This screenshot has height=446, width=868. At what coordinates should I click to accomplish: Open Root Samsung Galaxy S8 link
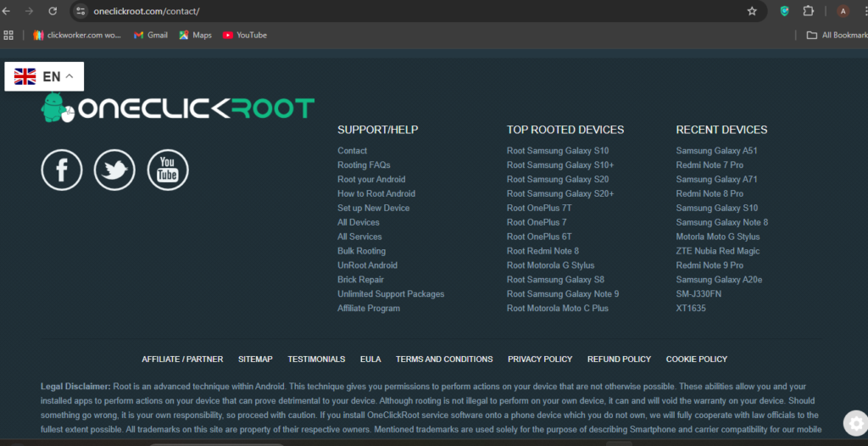point(555,280)
